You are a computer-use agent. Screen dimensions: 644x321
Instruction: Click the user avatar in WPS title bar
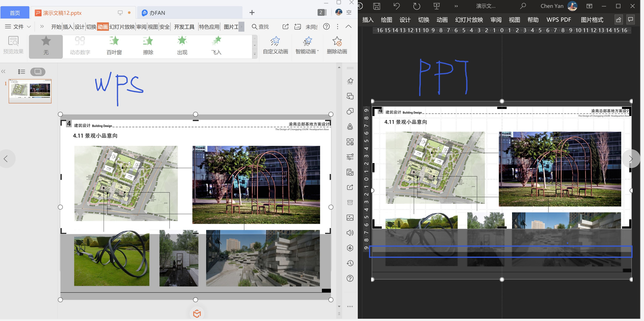pyautogui.click(x=339, y=12)
